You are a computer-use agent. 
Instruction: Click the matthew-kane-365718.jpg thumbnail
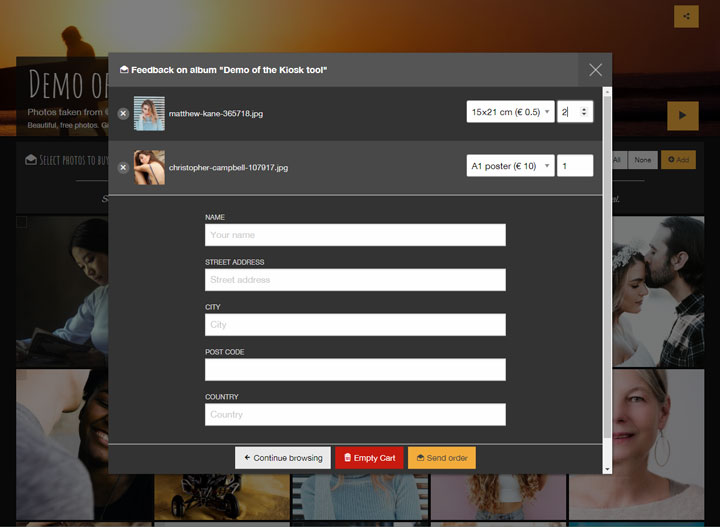point(149,113)
